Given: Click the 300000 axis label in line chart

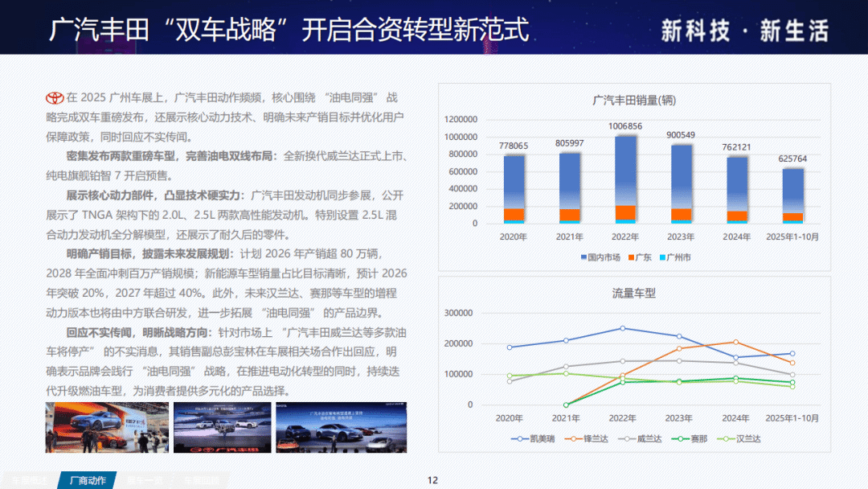Looking at the screenshot, I should click(x=458, y=313).
